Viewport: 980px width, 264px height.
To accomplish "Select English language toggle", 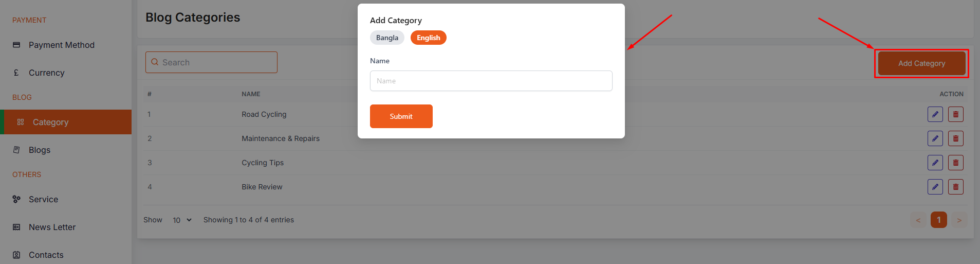I will click(x=428, y=38).
